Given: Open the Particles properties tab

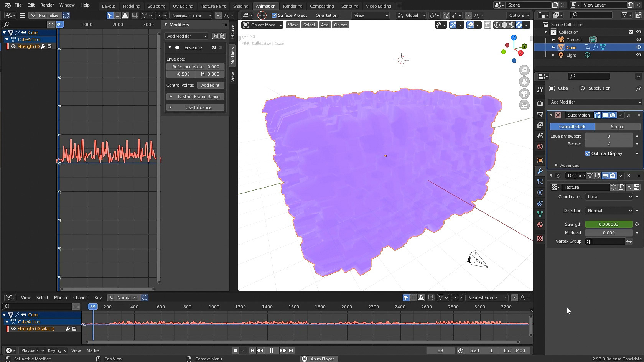Looking at the screenshot, I should click(540, 182).
